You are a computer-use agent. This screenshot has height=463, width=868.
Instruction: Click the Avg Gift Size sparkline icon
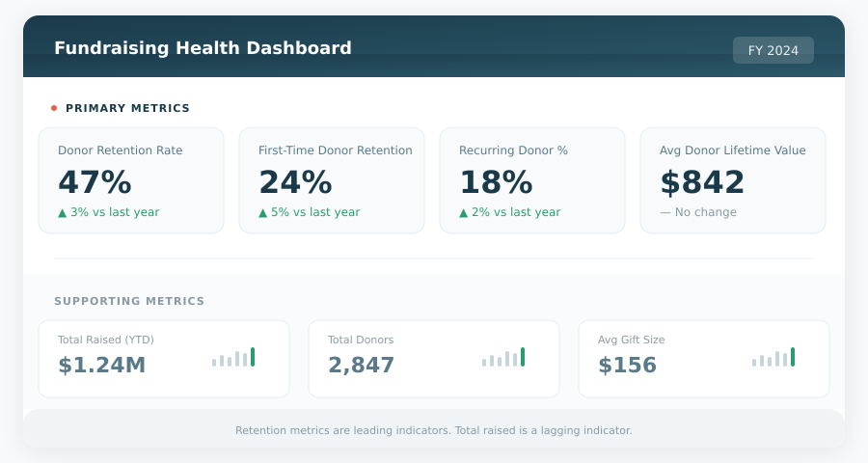click(773, 358)
